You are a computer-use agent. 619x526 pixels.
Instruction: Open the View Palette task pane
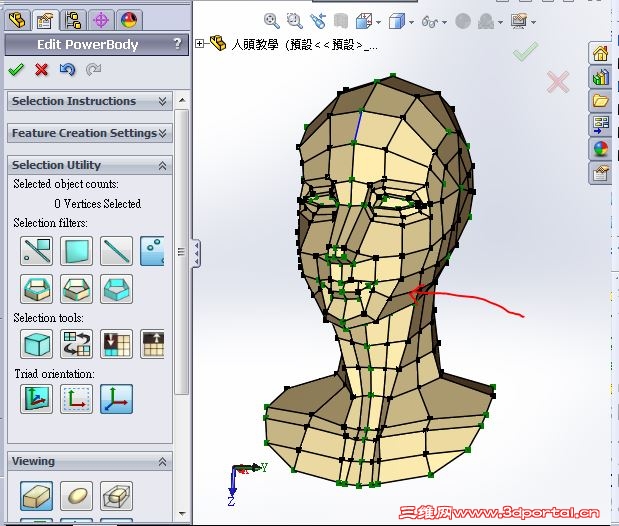600,125
